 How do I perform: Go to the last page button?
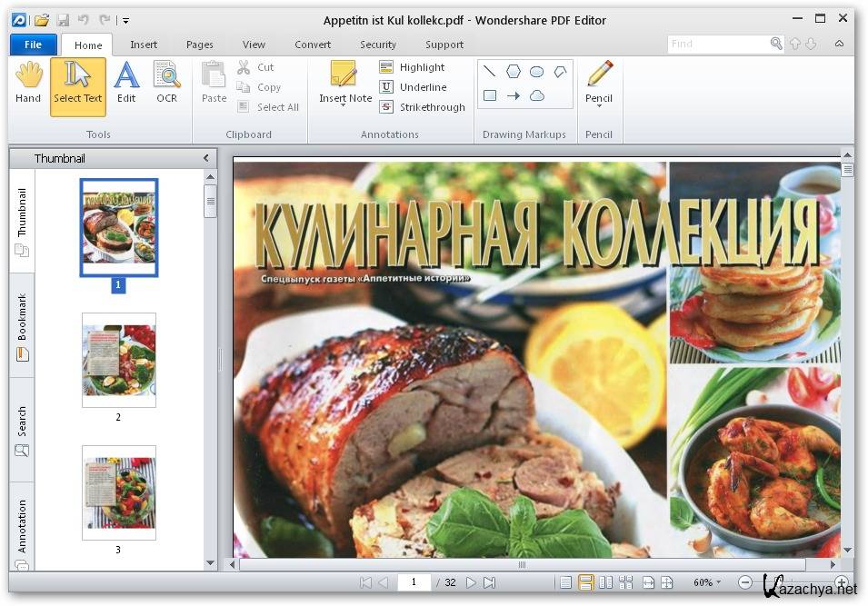tap(489, 582)
